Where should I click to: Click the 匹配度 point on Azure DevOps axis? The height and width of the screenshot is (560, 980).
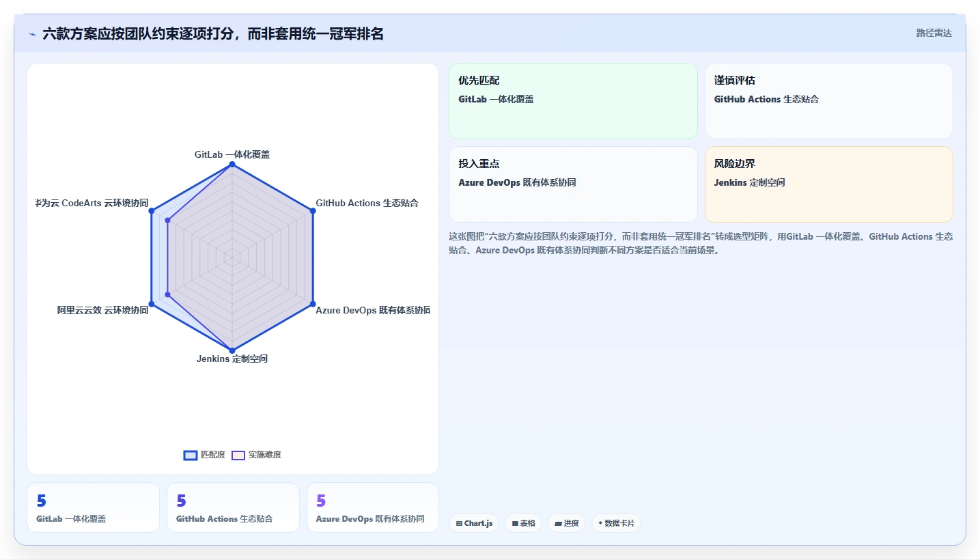point(313,303)
